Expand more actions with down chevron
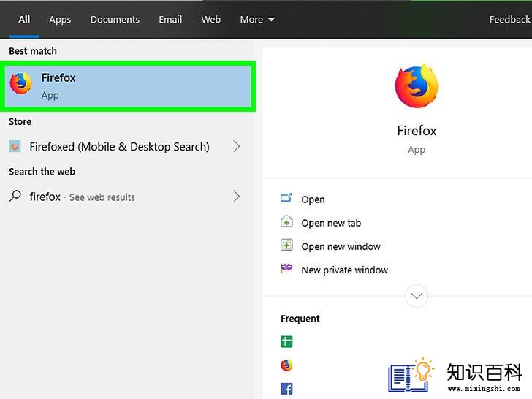Screen dimensions: 532x399 pos(417,296)
